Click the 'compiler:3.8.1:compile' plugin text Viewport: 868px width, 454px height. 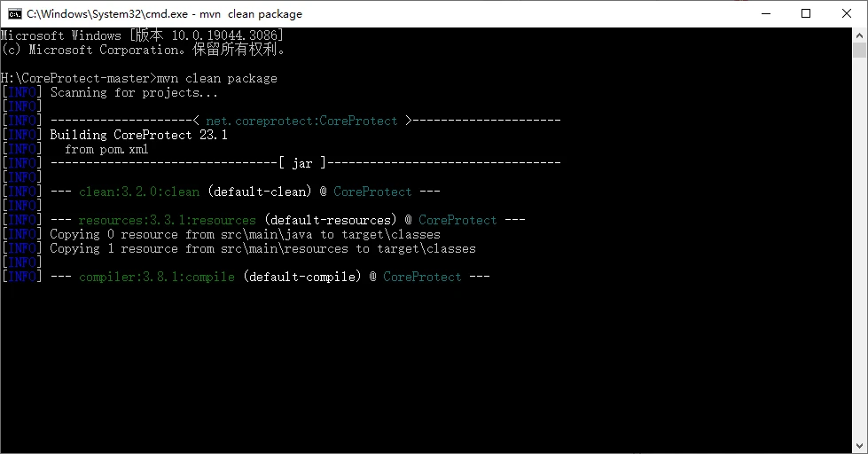coord(156,277)
